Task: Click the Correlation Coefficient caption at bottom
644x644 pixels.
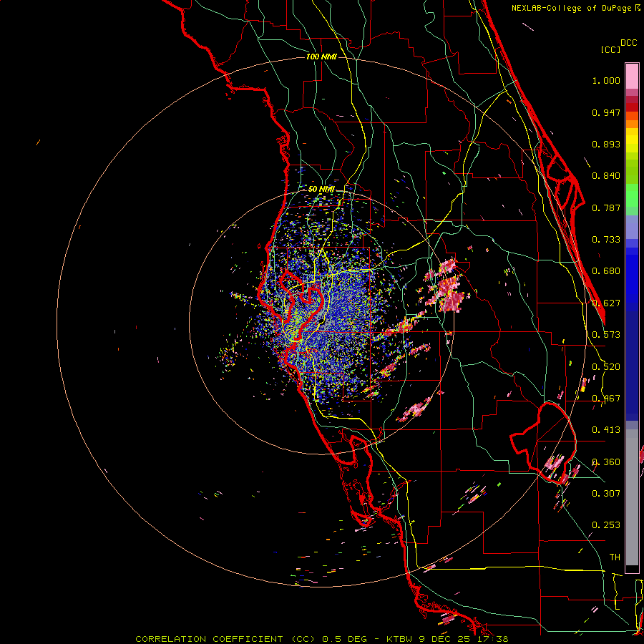Action: (322, 639)
